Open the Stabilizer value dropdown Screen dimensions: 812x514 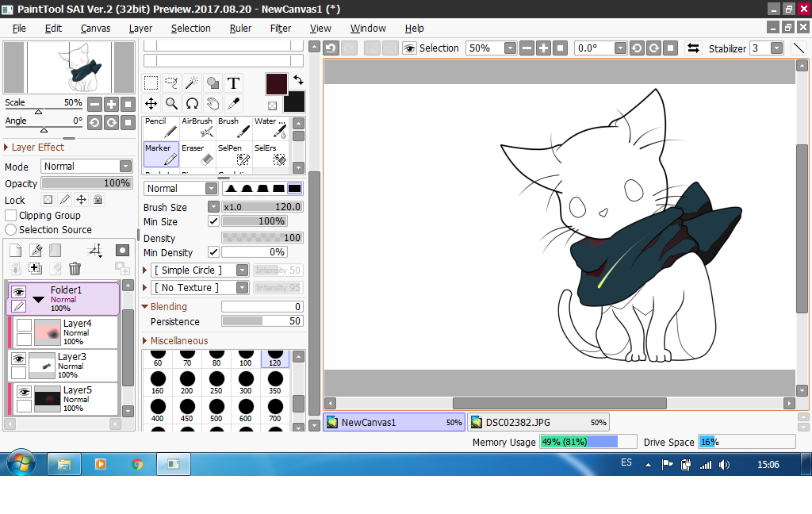point(776,48)
